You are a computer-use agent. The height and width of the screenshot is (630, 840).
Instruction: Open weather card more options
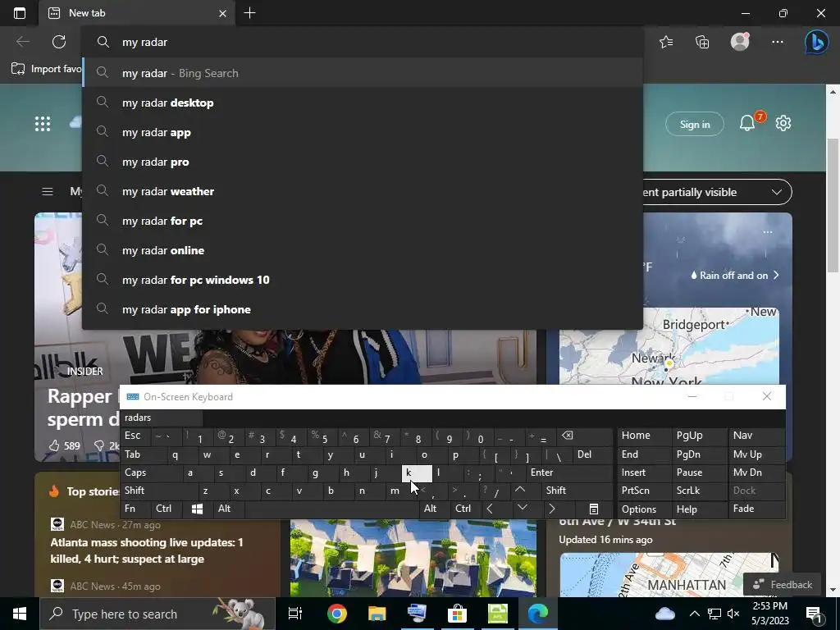pyautogui.click(x=768, y=232)
